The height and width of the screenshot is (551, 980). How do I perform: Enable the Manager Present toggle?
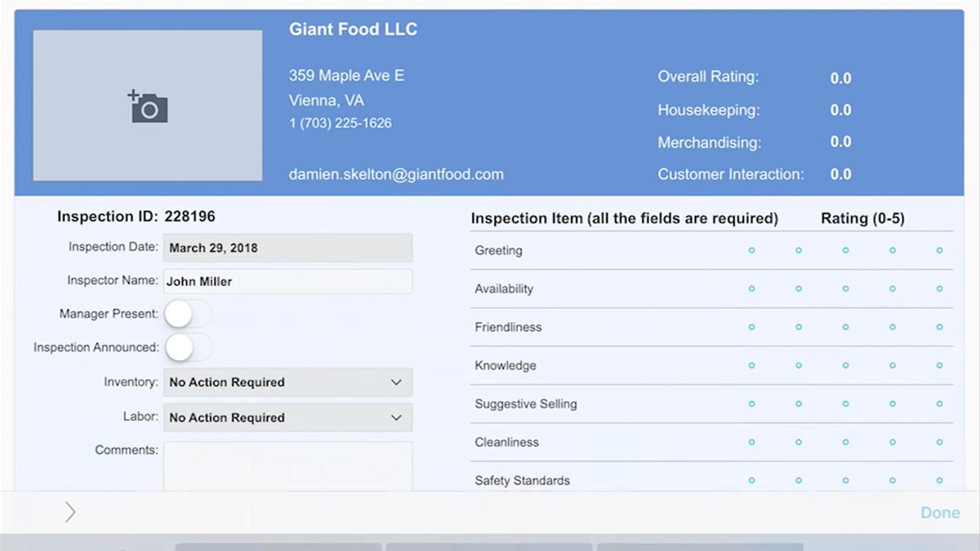click(188, 313)
